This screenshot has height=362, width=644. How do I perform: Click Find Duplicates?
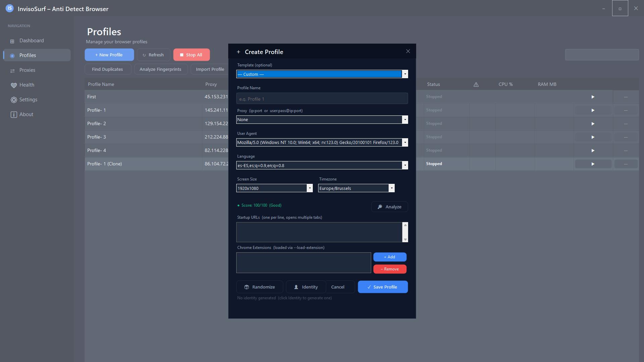107,69
